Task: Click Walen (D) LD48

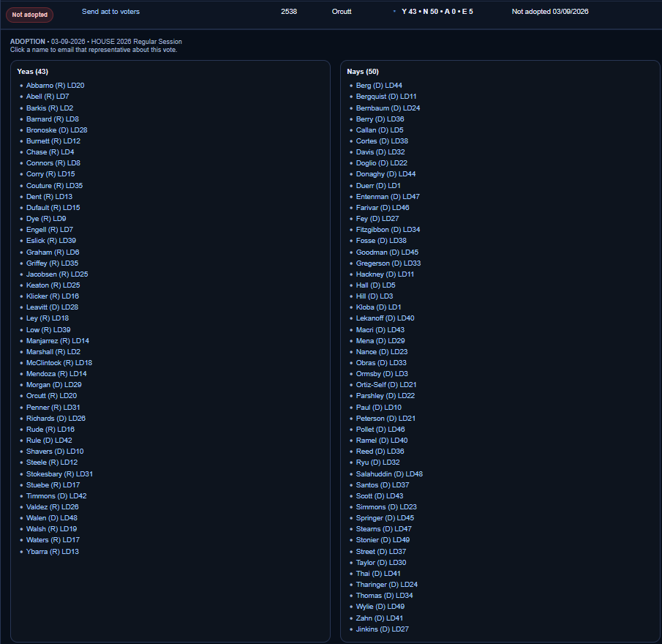Action: pos(52,518)
